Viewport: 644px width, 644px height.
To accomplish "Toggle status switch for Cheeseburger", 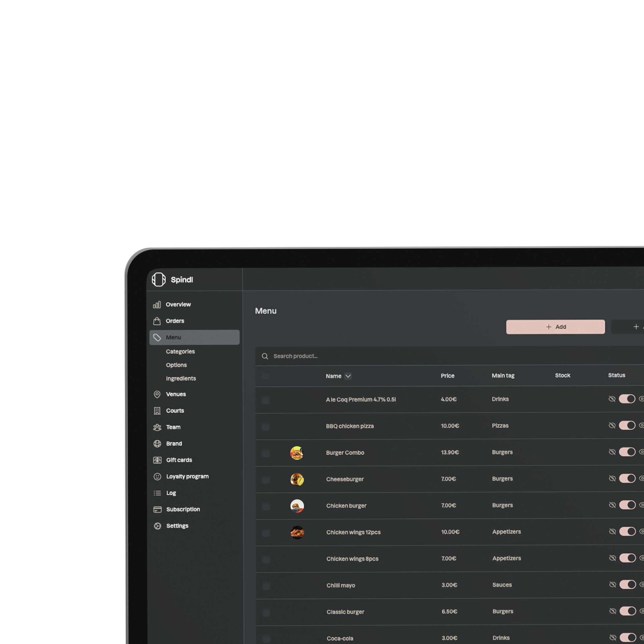I will 626,479.
